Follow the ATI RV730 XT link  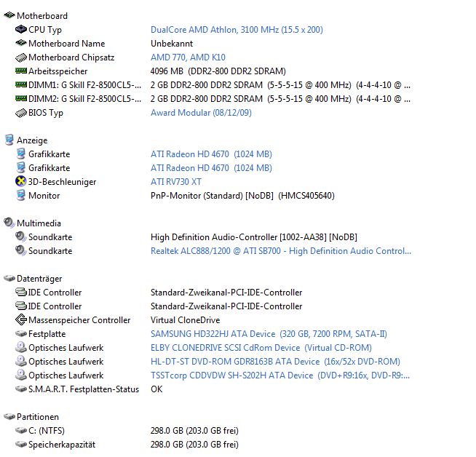point(175,182)
